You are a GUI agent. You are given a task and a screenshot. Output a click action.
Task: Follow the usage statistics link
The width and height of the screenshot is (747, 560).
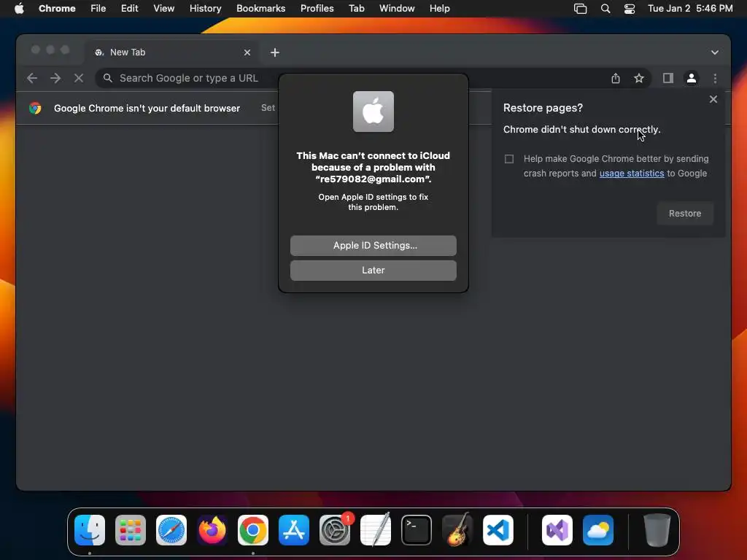pyautogui.click(x=632, y=174)
